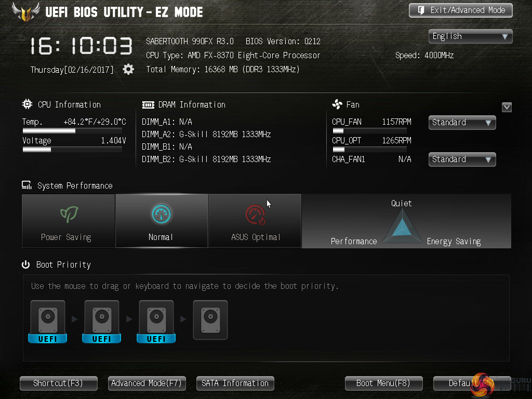
Task: Open CHA_FAN1 Standard profile dropdown
Action: 462,159
